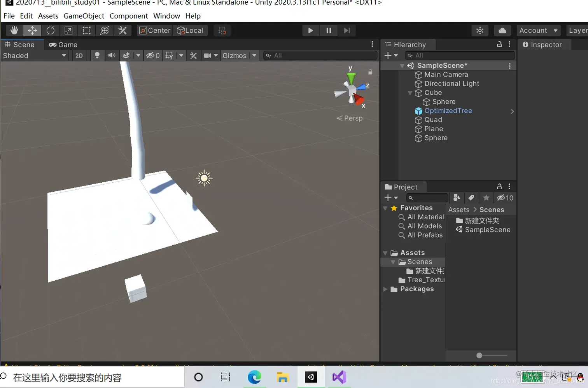The width and height of the screenshot is (588, 388).
Task: Open the Assets menu
Action: click(48, 16)
